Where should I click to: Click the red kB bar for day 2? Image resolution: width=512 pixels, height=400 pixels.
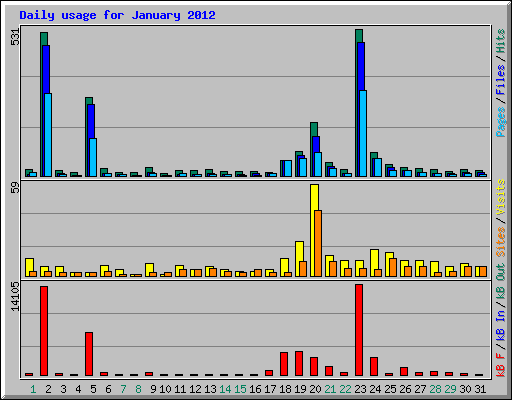point(44,331)
